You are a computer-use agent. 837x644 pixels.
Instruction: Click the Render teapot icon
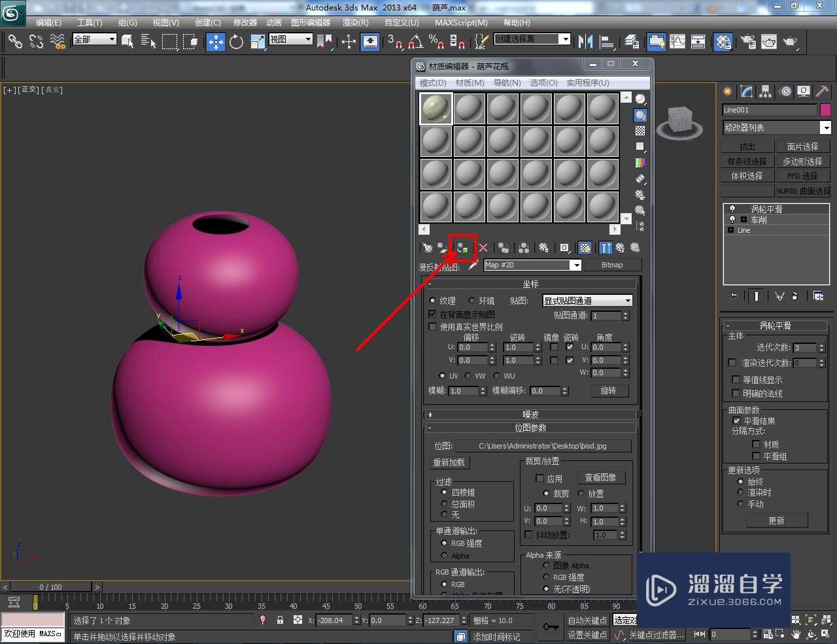click(x=791, y=42)
